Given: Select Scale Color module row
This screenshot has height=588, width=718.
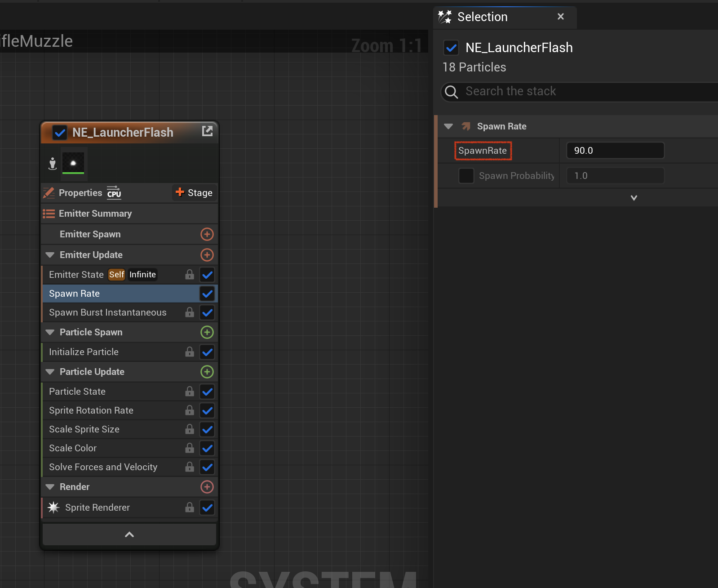Looking at the screenshot, I should tap(129, 448).
